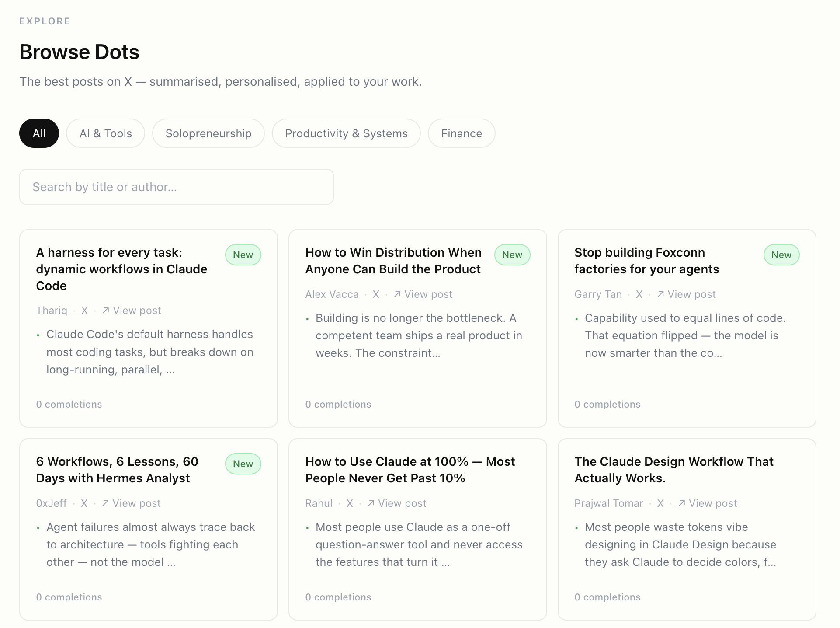The image size is (840, 628).
Task: Select the All filter pill
Action: [x=39, y=133]
